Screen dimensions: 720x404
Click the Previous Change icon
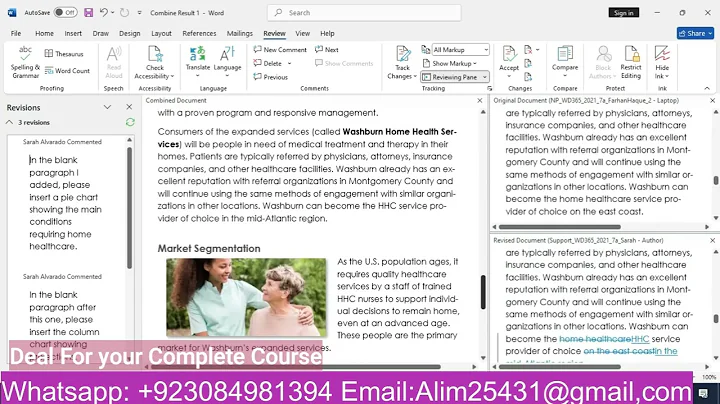[529, 63]
